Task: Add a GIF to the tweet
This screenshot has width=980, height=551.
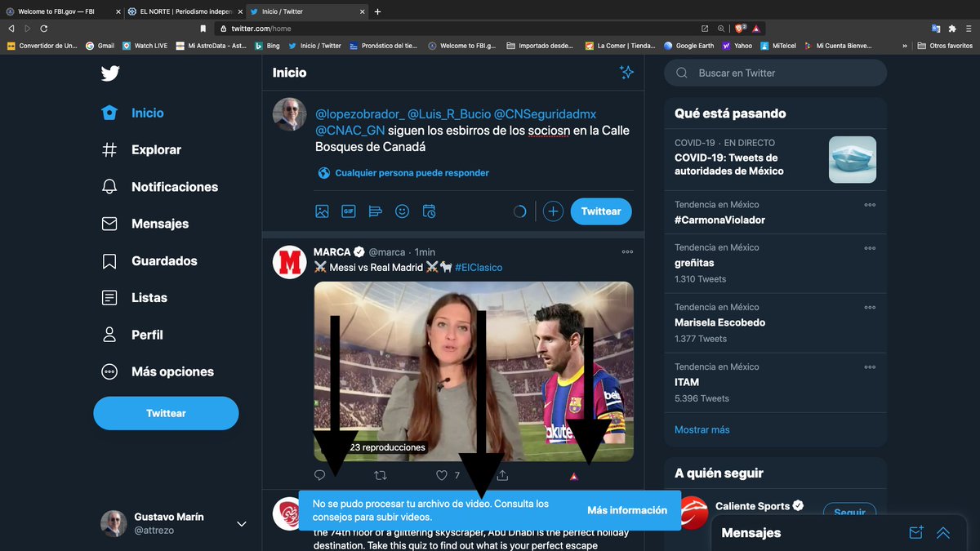Action: coord(349,211)
